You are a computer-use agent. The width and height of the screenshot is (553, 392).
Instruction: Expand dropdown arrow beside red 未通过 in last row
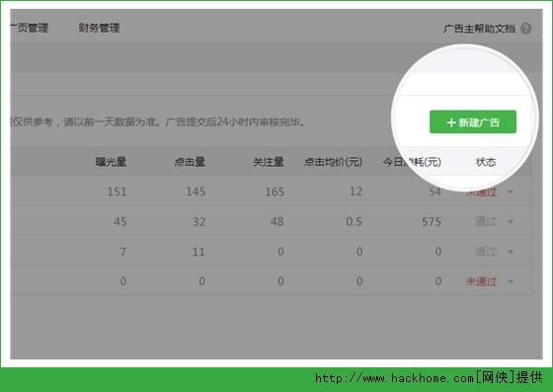[511, 281]
